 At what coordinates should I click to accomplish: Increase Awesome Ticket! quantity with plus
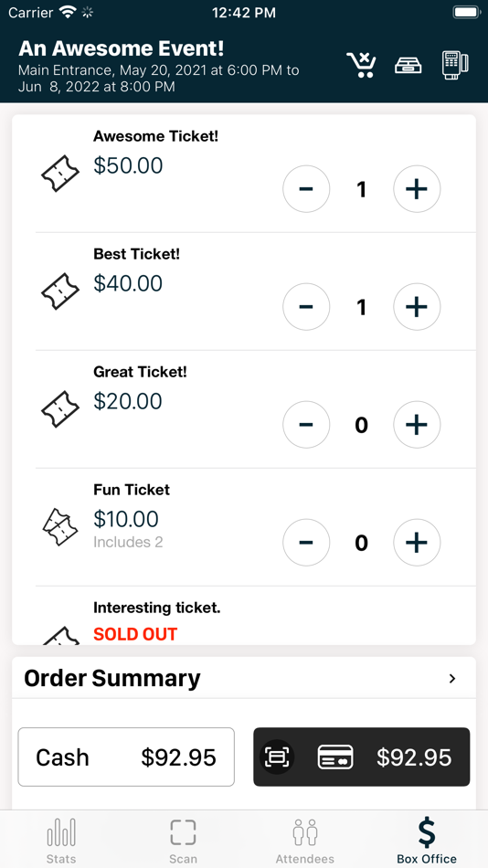(417, 189)
